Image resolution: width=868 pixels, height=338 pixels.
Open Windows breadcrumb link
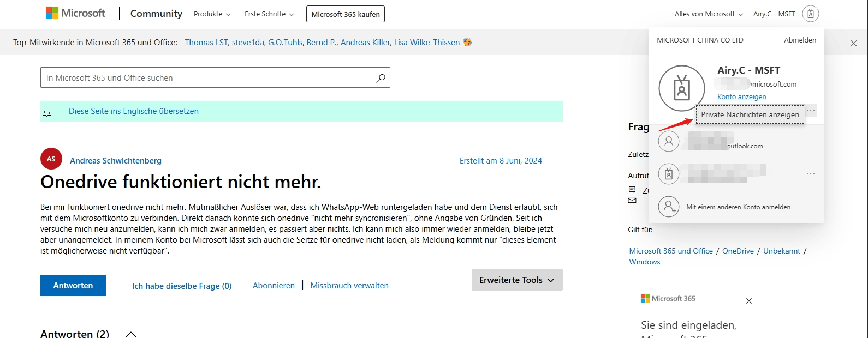pyautogui.click(x=644, y=262)
